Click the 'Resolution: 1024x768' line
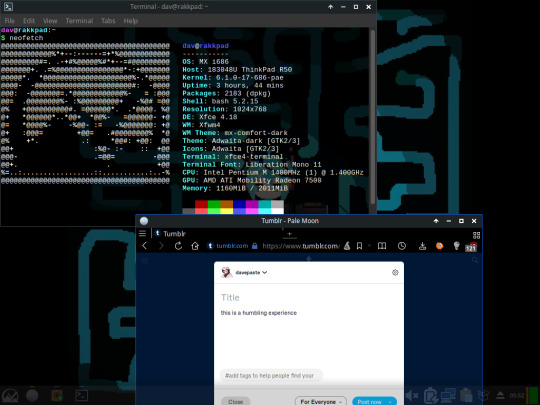Viewport: 540px width, 405px height. point(225,109)
